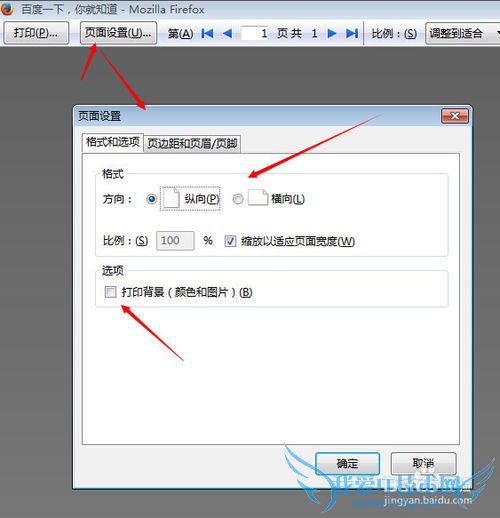Click the landscape page icon

(x=258, y=197)
